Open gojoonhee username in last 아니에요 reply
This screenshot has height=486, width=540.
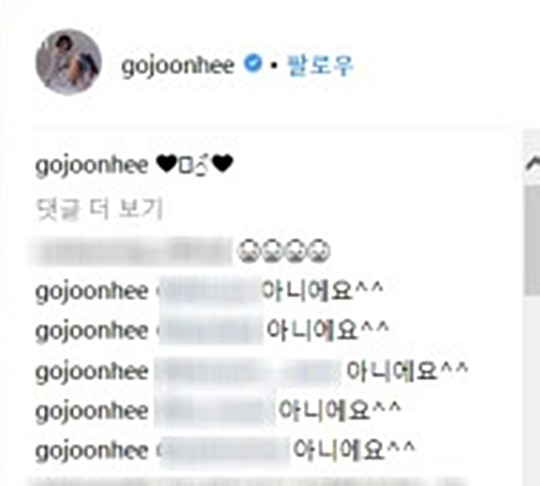coord(92,452)
